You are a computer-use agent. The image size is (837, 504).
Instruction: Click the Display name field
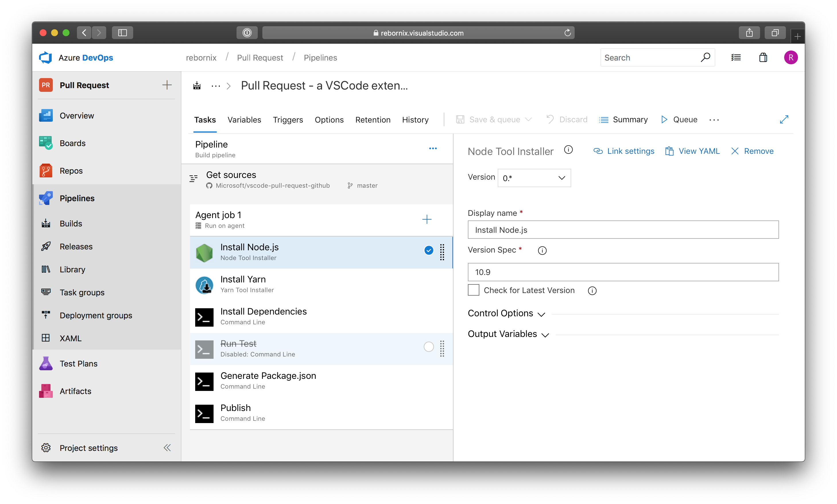[x=623, y=230]
